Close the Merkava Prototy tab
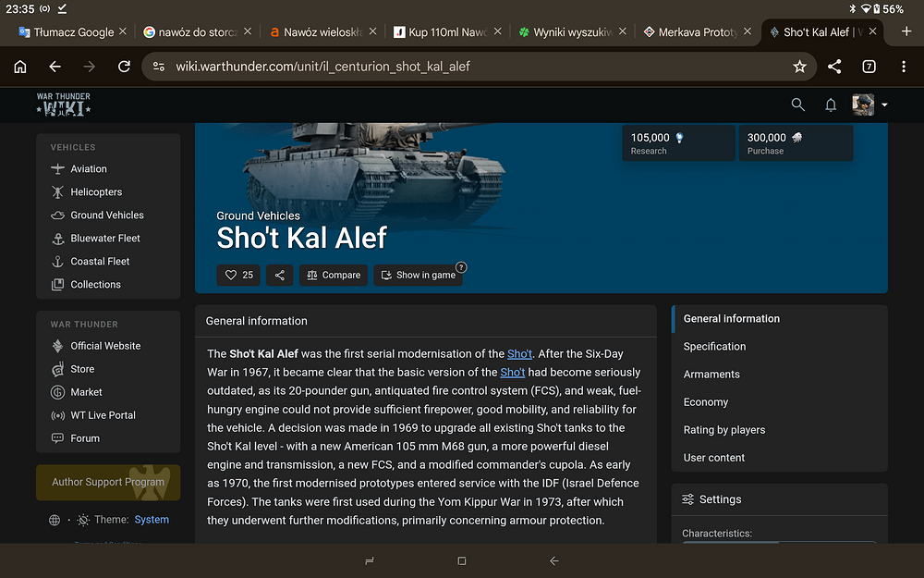 coord(748,31)
